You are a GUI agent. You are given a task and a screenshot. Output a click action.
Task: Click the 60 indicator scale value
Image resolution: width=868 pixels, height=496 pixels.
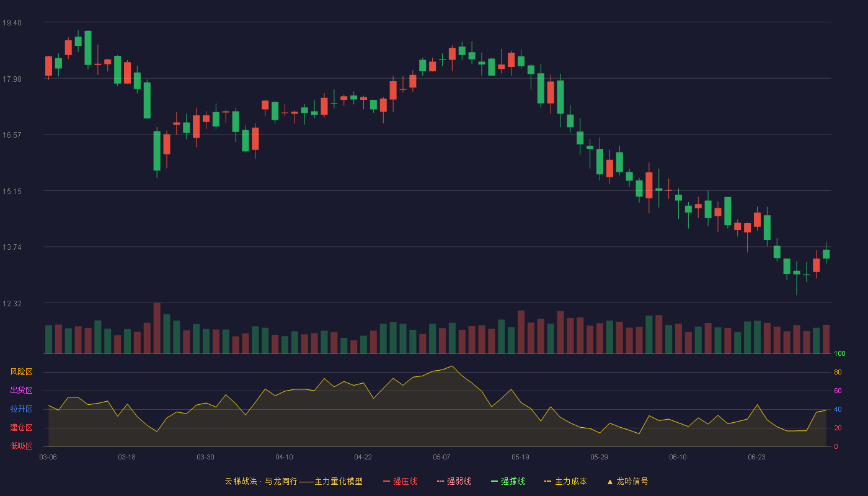pyautogui.click(x=838, y=391)
